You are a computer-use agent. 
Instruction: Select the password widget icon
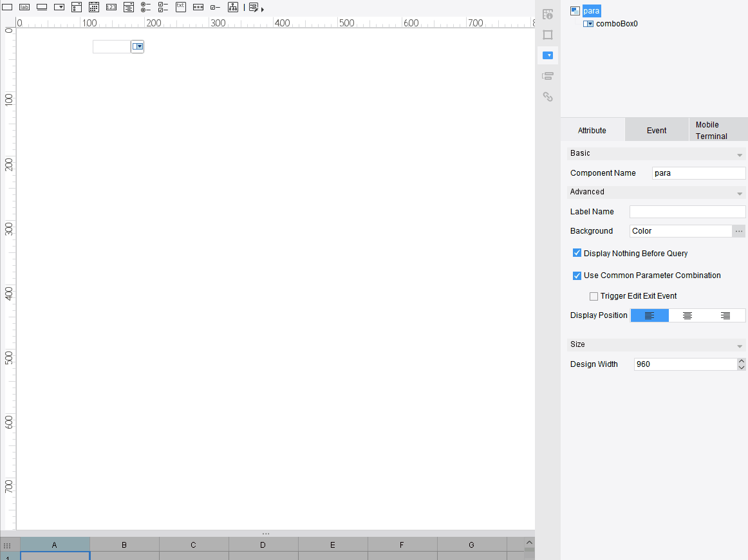pyautogui.click(x=198, y=7)
